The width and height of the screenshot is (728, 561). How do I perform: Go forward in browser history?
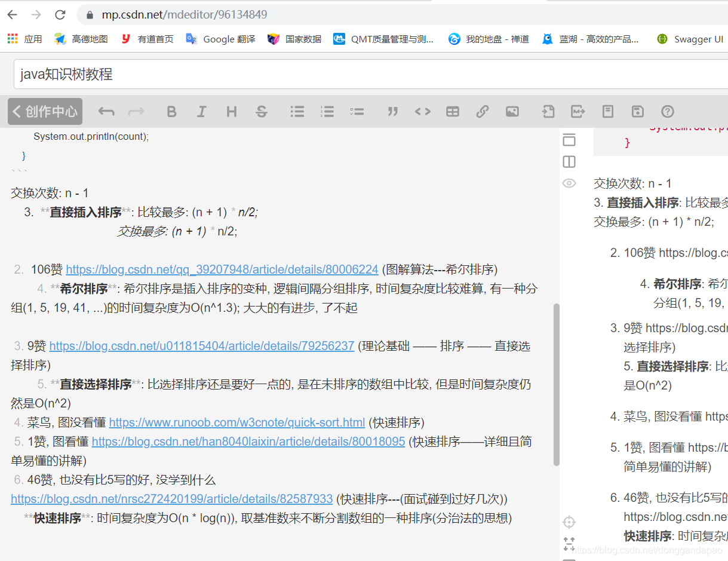pyautogui.click(x=36, y=14)
